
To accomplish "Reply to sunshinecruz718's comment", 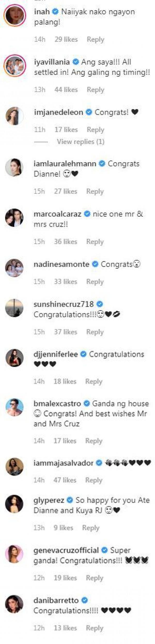I will [x=95, y=332].
